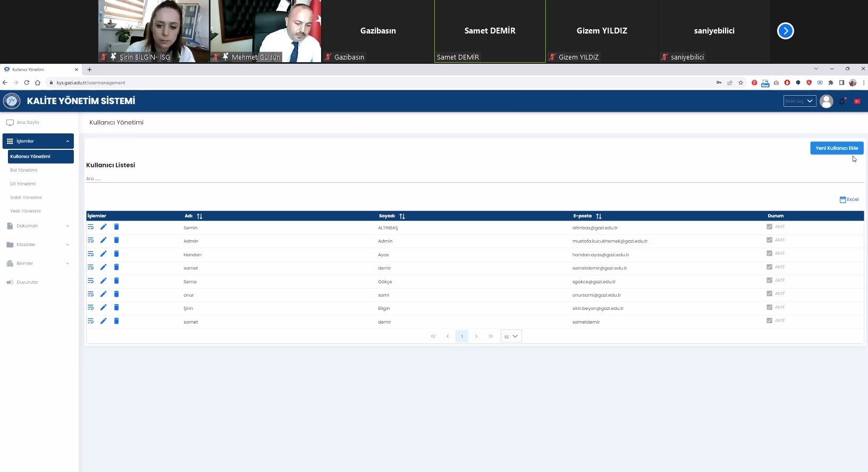Open Dil Yönetimi sidebar item
This screenshot has width=868, height=472.
coord(23,184)
